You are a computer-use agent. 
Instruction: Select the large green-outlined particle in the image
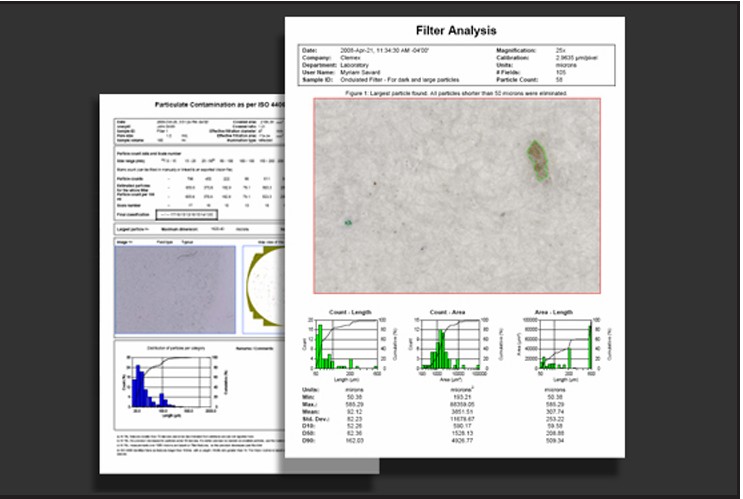pos(538,161)
